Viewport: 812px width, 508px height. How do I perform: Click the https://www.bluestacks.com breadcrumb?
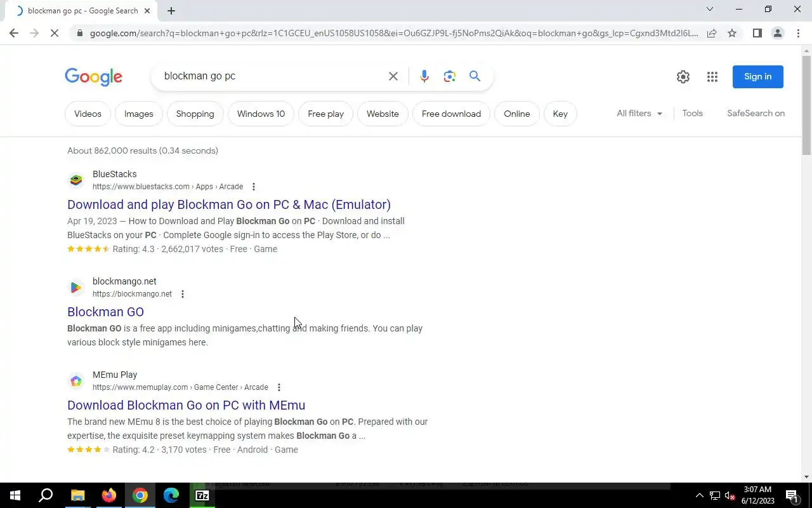(141, 187)
